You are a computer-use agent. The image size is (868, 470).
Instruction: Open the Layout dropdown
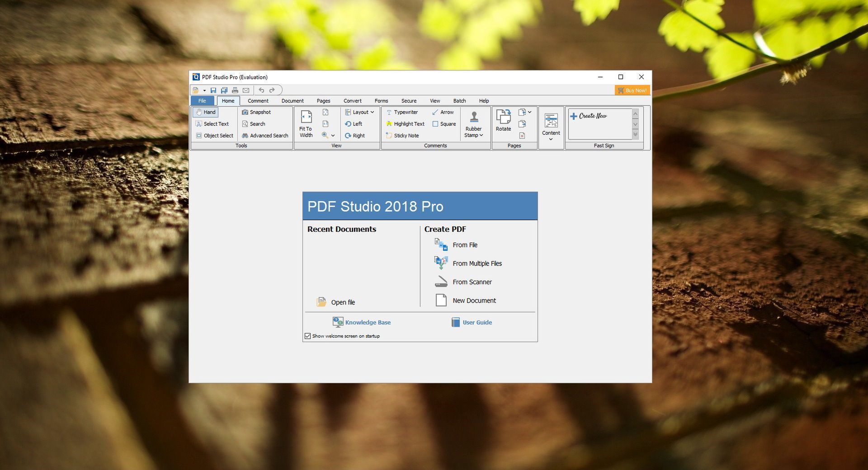click(359, 112)
